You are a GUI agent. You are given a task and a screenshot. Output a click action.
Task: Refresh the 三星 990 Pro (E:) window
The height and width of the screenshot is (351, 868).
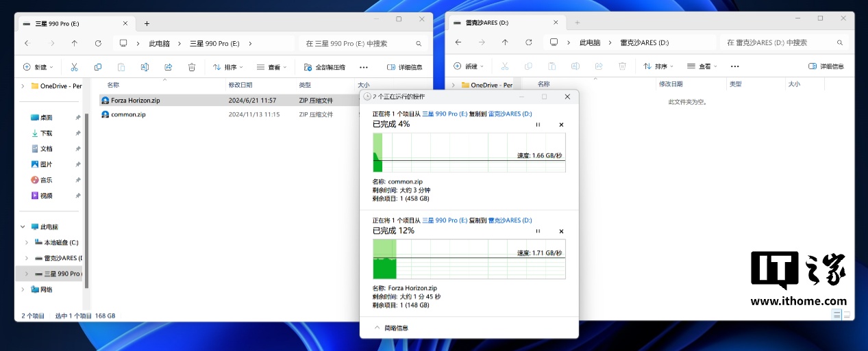pos(98,43)
